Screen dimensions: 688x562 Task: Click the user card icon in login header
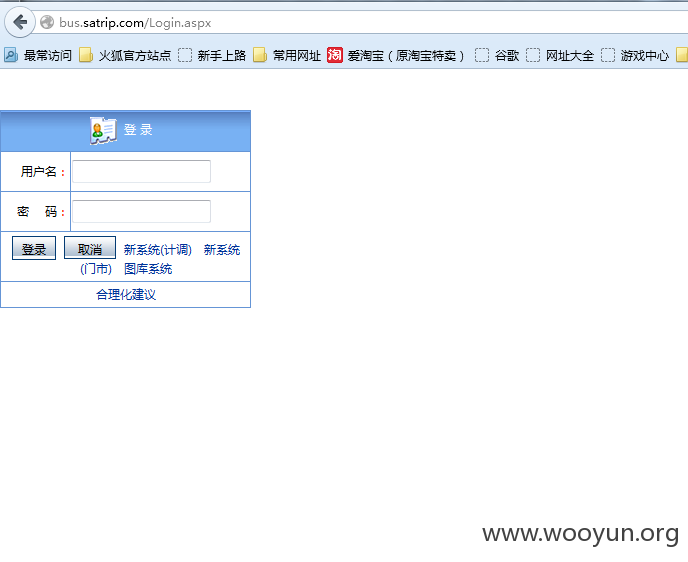click(103, 130)
